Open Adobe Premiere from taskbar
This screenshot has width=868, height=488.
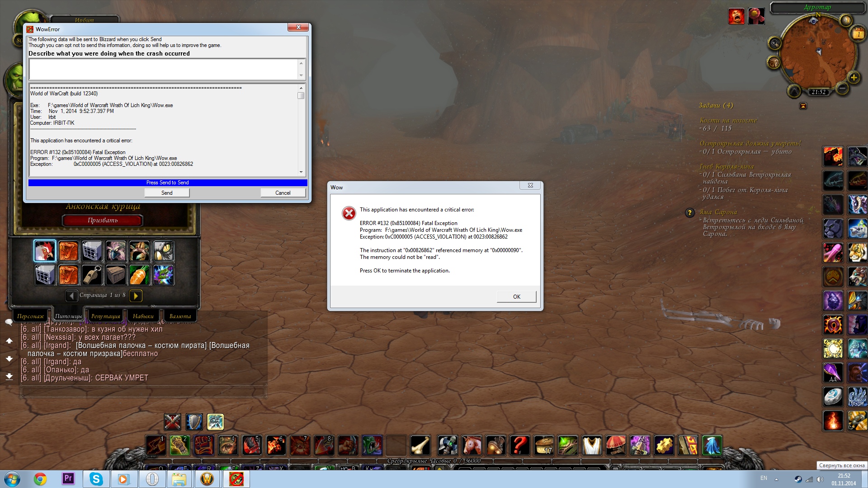(68, 479)
